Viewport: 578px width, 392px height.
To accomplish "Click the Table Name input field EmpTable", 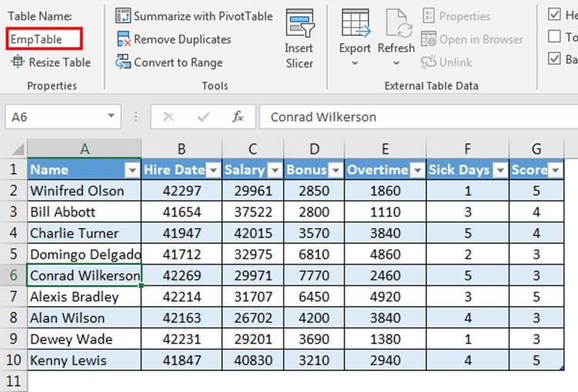I will (x=44, y=39).
